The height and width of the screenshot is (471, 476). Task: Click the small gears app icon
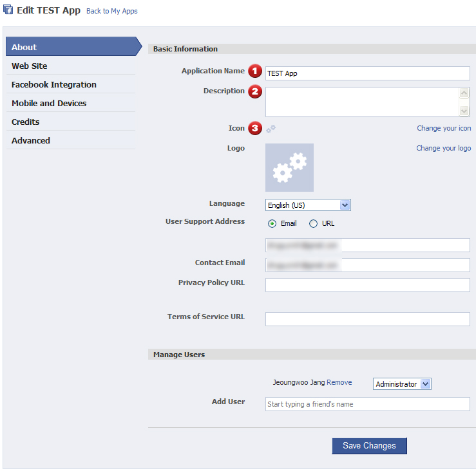271,129
